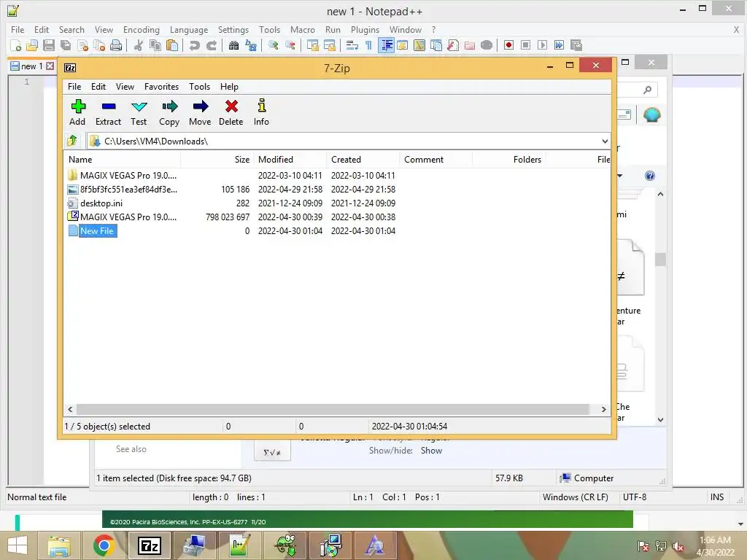Expand the 7-Zip address path dropdown
Image resolution: width=747 pixels, height=560 pixels.
(605, 141)
